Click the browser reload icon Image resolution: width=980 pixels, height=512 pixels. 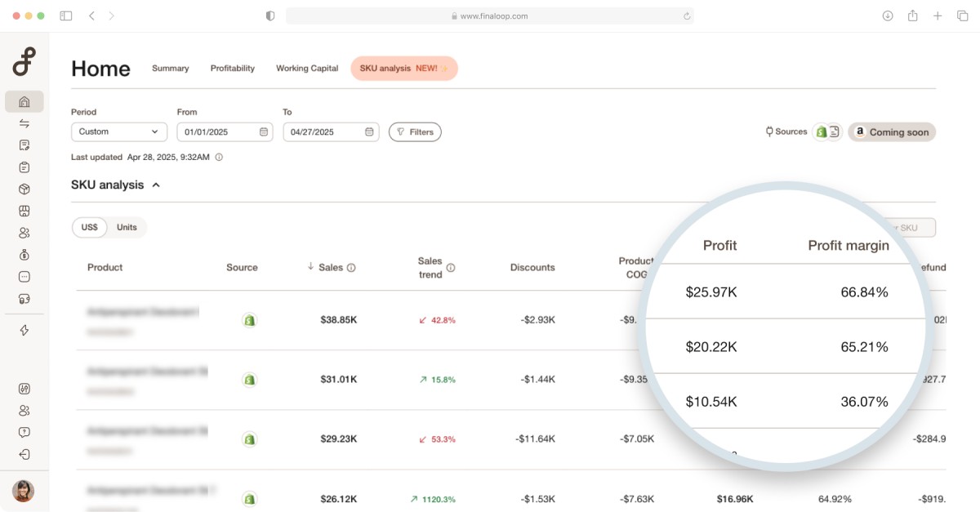(x=687, y=16)
